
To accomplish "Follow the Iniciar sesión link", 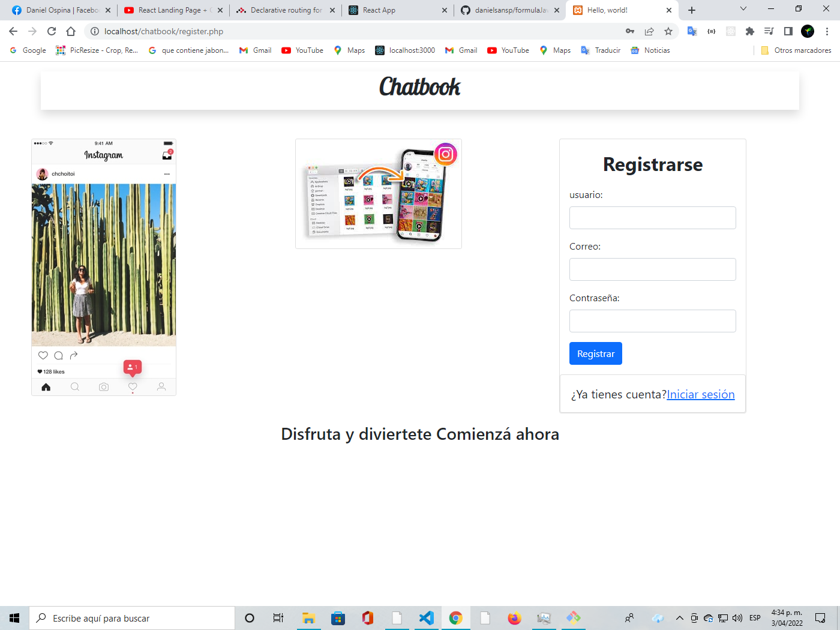I will click(700, 394).
